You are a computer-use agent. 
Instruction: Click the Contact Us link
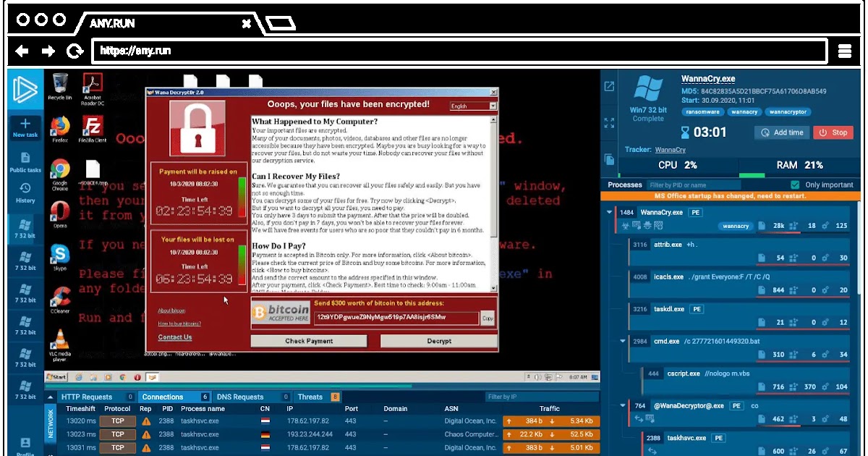click(175, 337)
